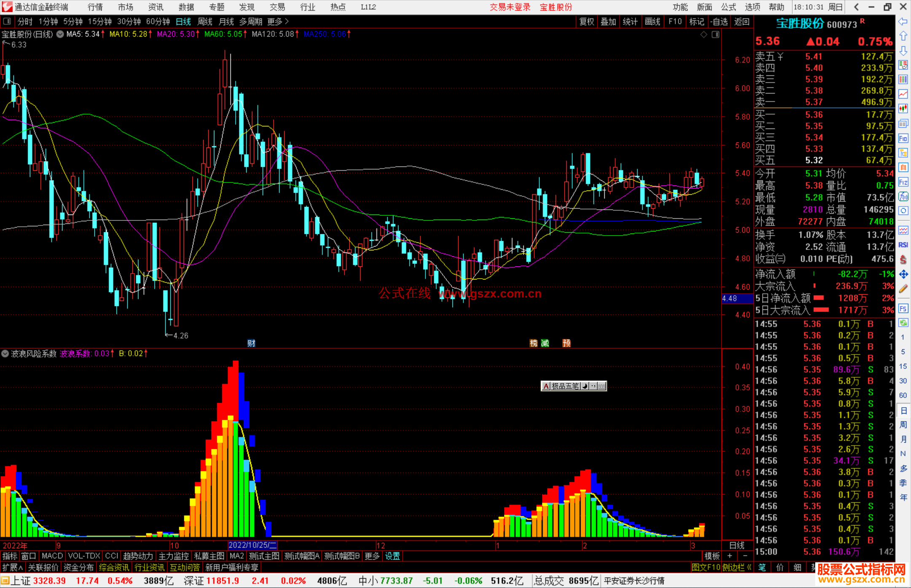Click the F12 icon in sidebar
The width and height of the screenshot is (911, 588).
coord(903,182)
